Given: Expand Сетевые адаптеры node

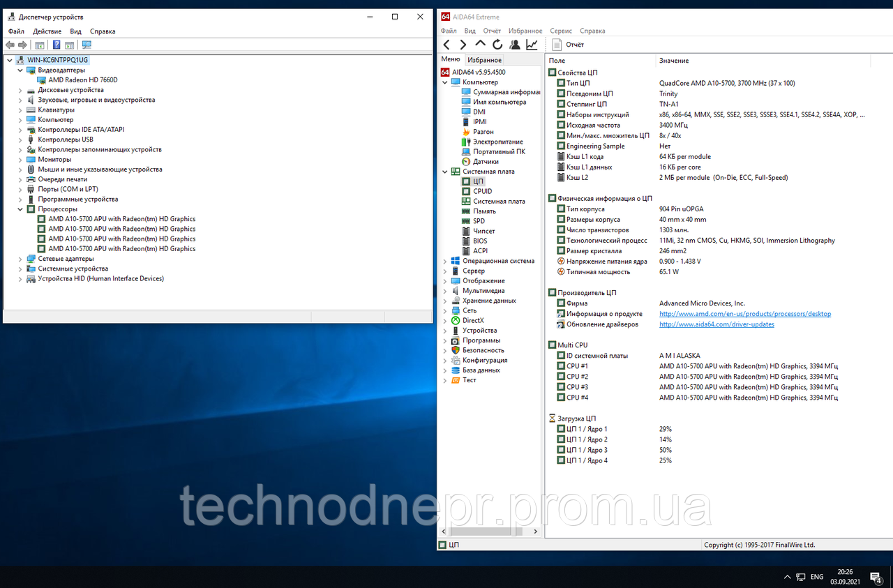Looking at the screenshot, I should click(x=20, y=258).
